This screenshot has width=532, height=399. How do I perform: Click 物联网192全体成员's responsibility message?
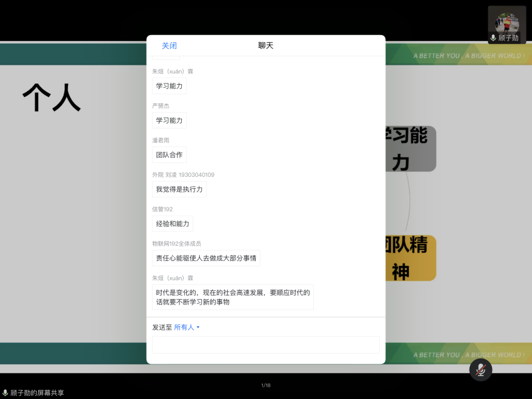tap(206, 258)
